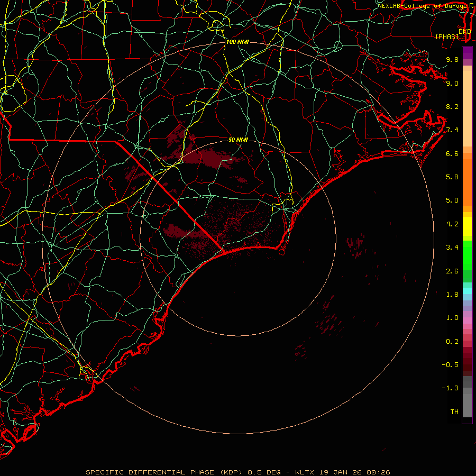
Task: Click the 5.0 value on the color scale
Action: coord(452,200)
